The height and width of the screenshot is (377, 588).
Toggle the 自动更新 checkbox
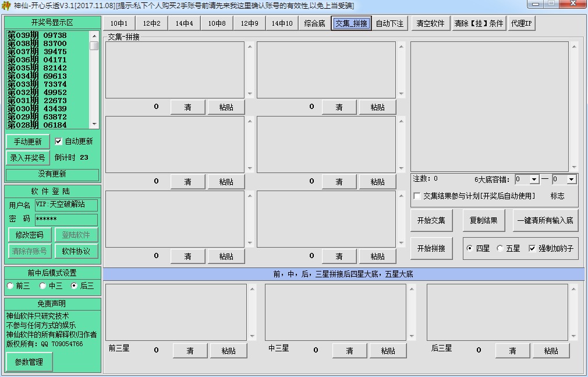[x=57, y=140]
